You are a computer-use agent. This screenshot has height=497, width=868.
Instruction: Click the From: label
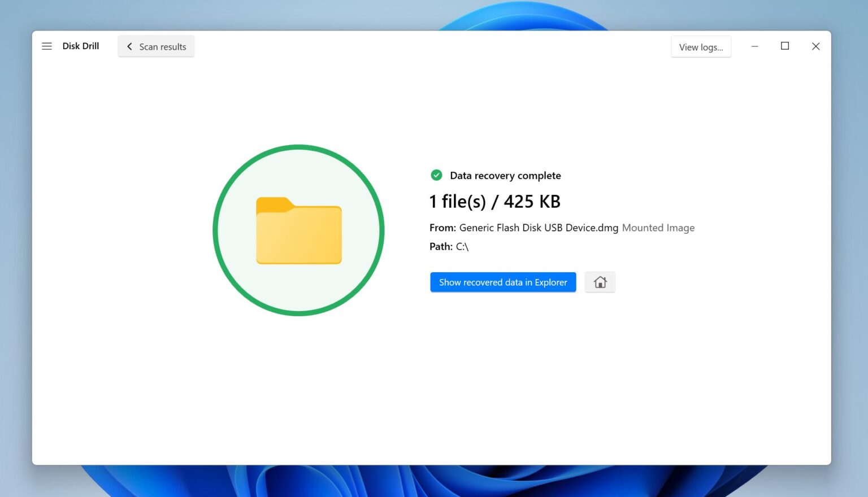pyautogui.click(x=441, y=228)
